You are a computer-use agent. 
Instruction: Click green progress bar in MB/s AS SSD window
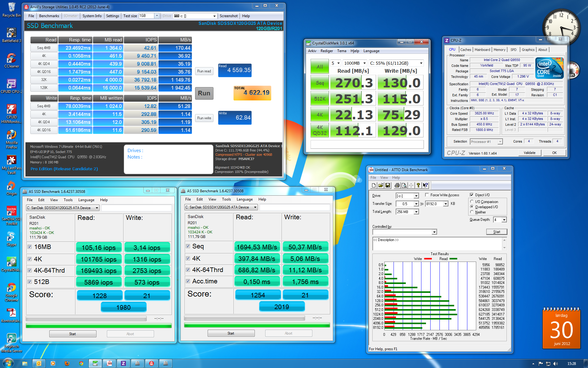point(257,325)
